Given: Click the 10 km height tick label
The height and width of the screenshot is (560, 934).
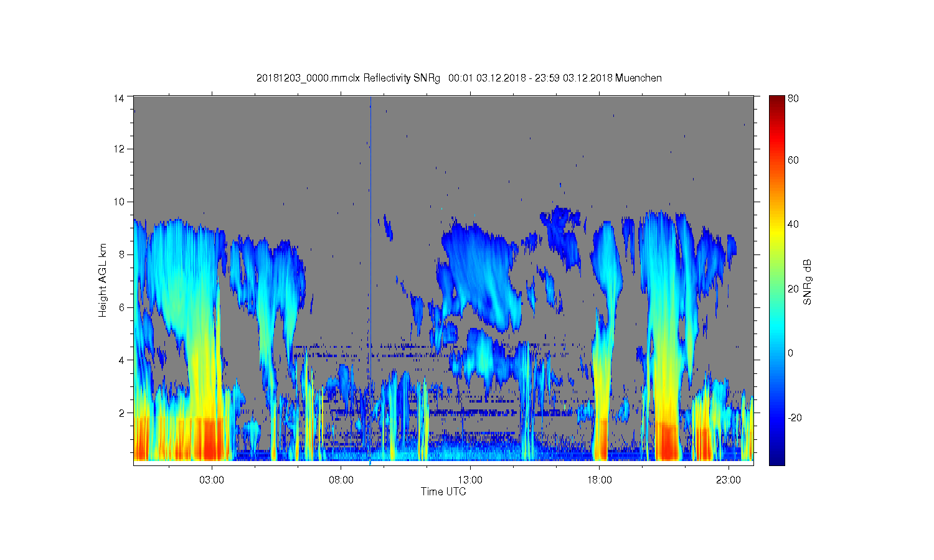Looking at the screenshot, I should point(119,202).
